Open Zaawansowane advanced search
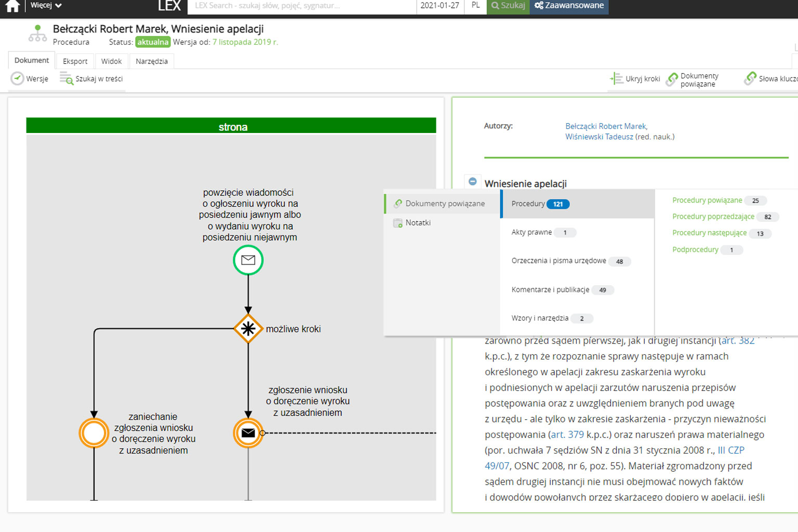 (569, 6)
